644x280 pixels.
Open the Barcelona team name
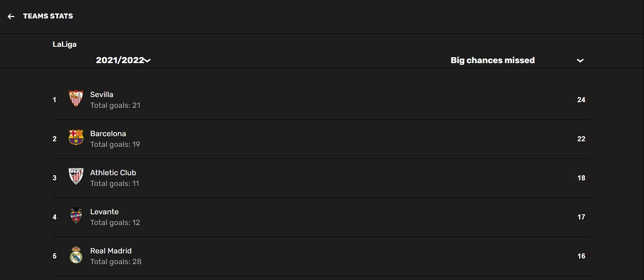(x=108, y=134)
